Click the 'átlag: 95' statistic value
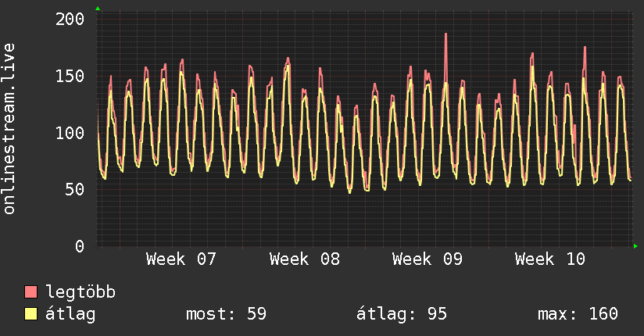Image resolution: width=644 pixels, height=336 pixels. pos(402,314)
